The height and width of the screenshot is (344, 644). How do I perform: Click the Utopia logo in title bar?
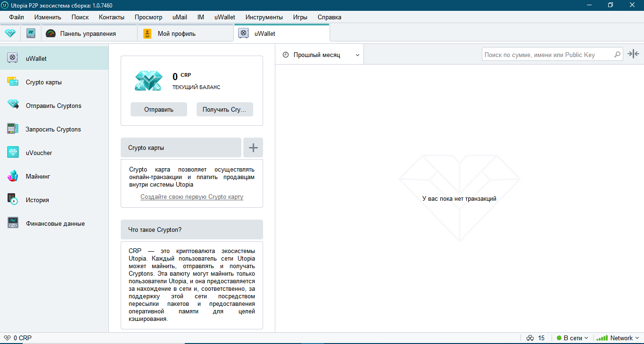click(x=5, y=5)
